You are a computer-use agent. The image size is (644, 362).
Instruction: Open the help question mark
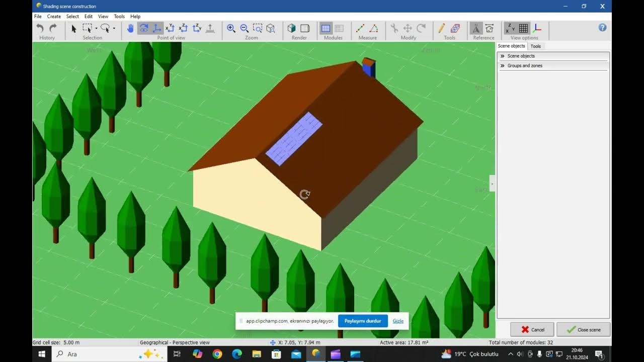pyautogui.click(x=602, y=28)
